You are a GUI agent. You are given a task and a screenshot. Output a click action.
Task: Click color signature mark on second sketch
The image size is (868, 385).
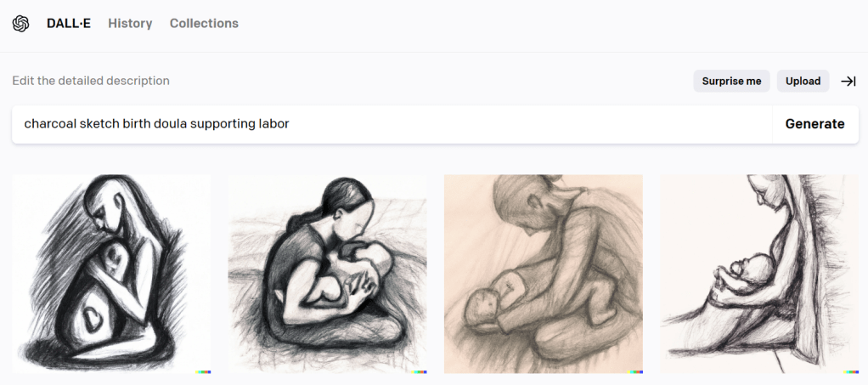point(419,371)
